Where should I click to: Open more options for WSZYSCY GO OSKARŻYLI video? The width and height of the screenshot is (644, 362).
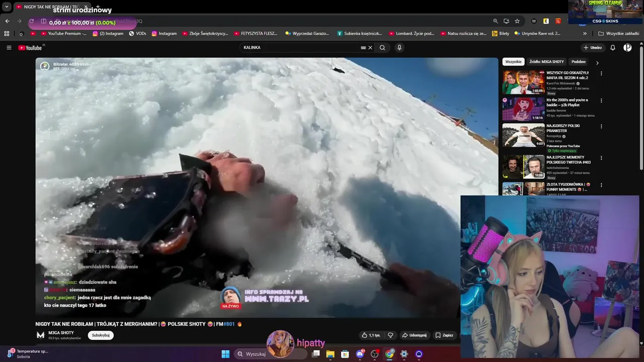pyautogui.click(x=601, y=73)
